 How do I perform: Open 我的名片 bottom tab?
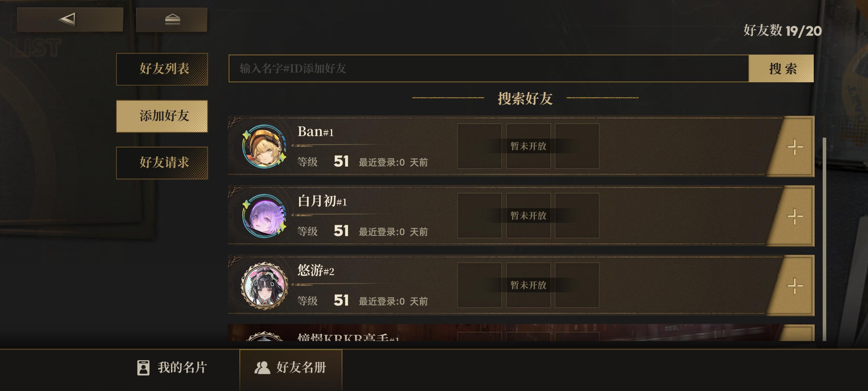pos(172,367)
